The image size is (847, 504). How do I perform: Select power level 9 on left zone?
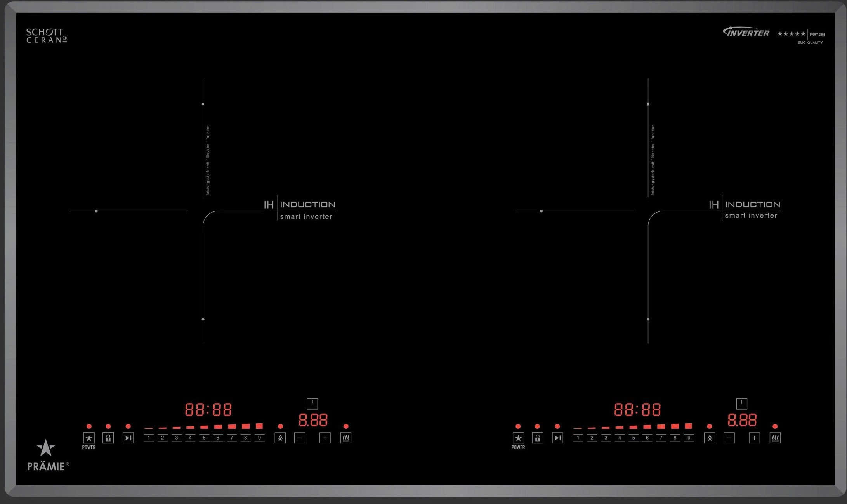[x=259, y=437]
